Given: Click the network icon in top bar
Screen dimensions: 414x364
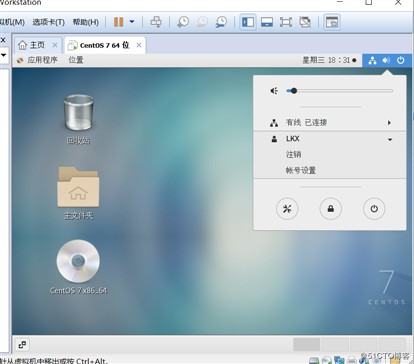Looking at the screenshot, I should click(x=372, y=60).
